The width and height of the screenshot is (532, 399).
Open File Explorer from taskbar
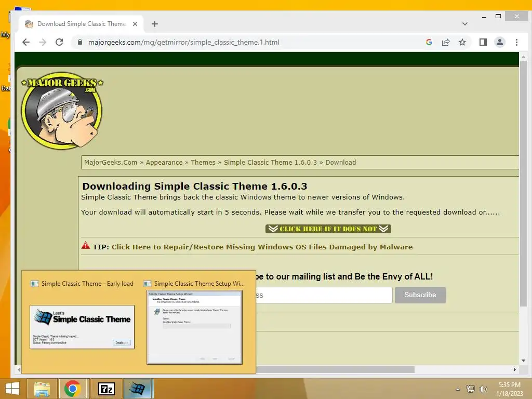click(42, 389)
